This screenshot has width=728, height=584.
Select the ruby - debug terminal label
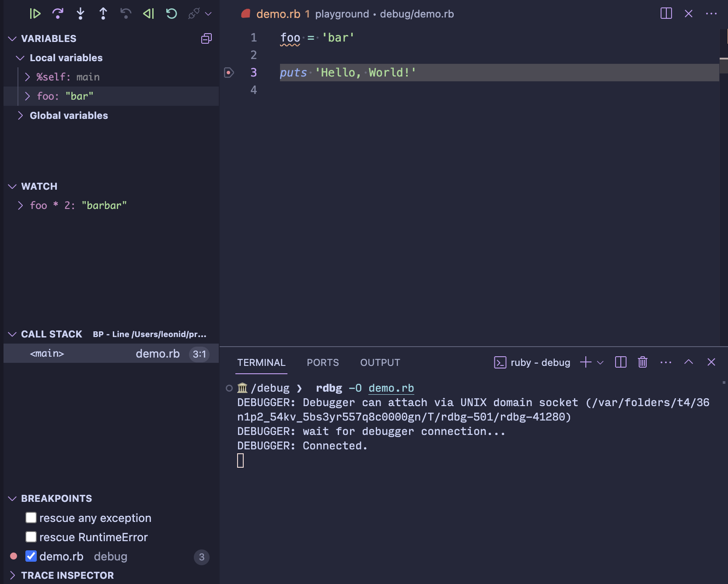pyautogui.click(x=540, y=362)
